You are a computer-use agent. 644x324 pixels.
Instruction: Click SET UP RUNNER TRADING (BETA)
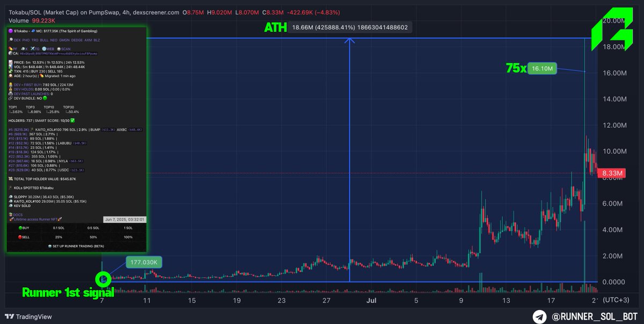point(76,247)
